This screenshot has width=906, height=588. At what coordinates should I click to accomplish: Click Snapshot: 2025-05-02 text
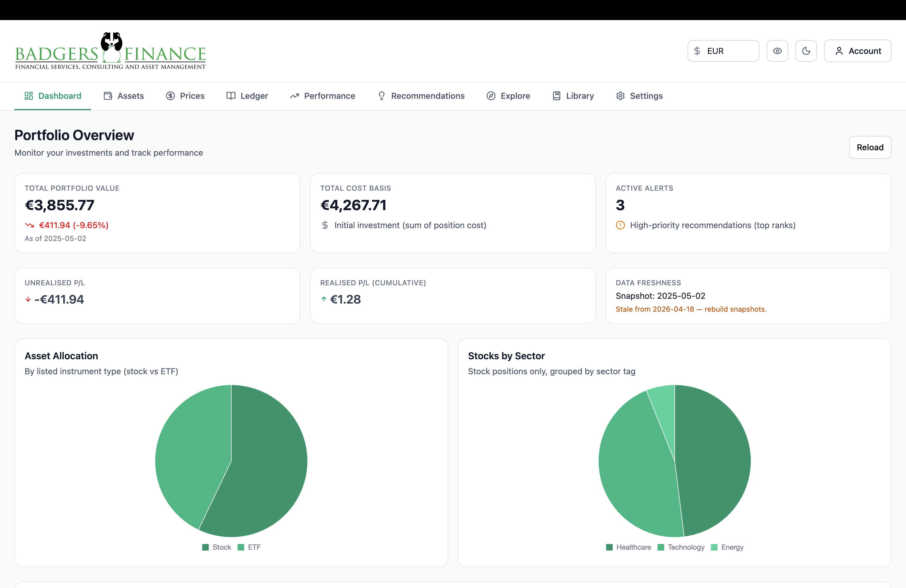tap(660, 296)
